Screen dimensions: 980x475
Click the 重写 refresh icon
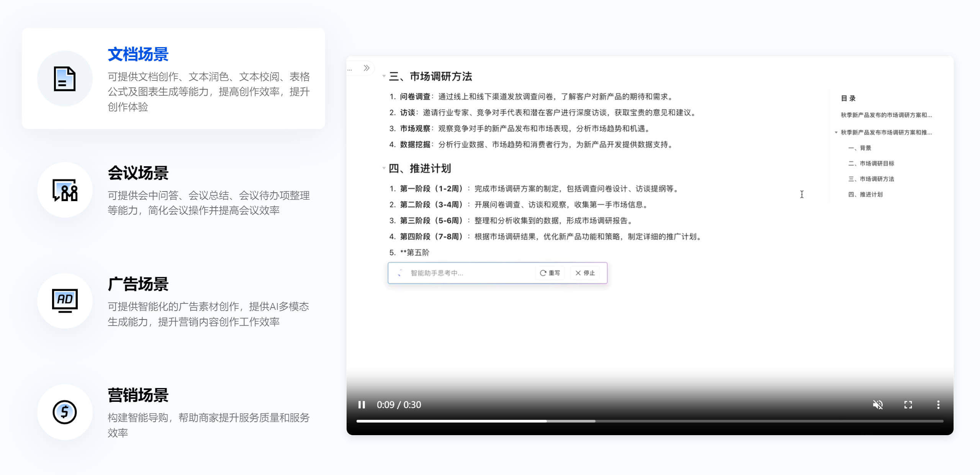coord(543,273)
